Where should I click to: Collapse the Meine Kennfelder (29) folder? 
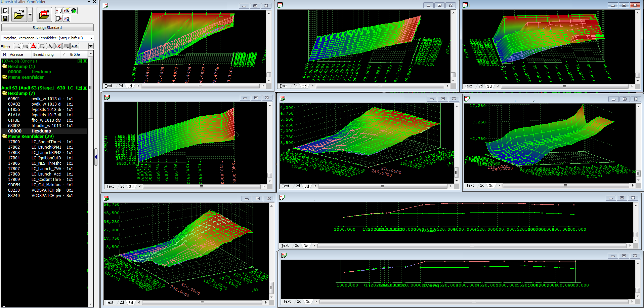click(x=5, y=137)
